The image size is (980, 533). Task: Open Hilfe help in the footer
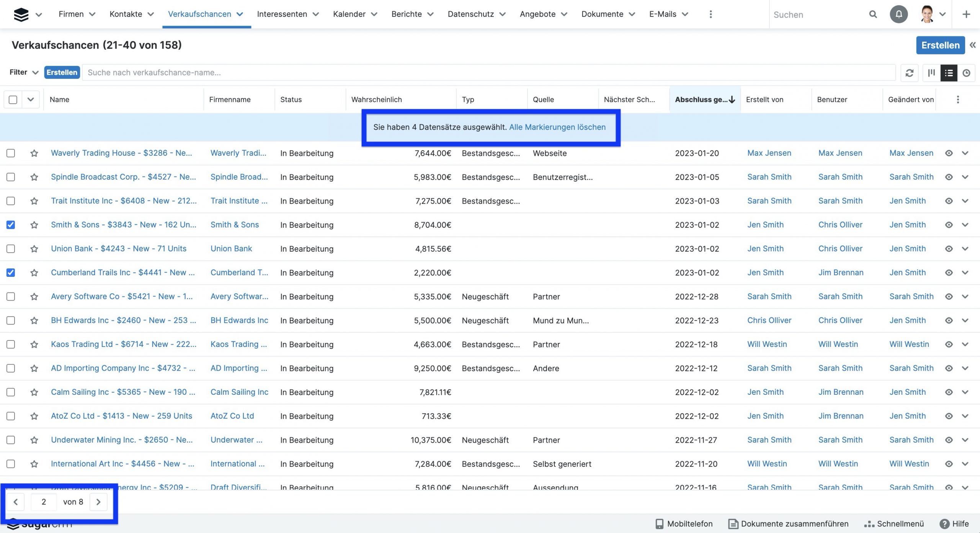pos(954,524)
